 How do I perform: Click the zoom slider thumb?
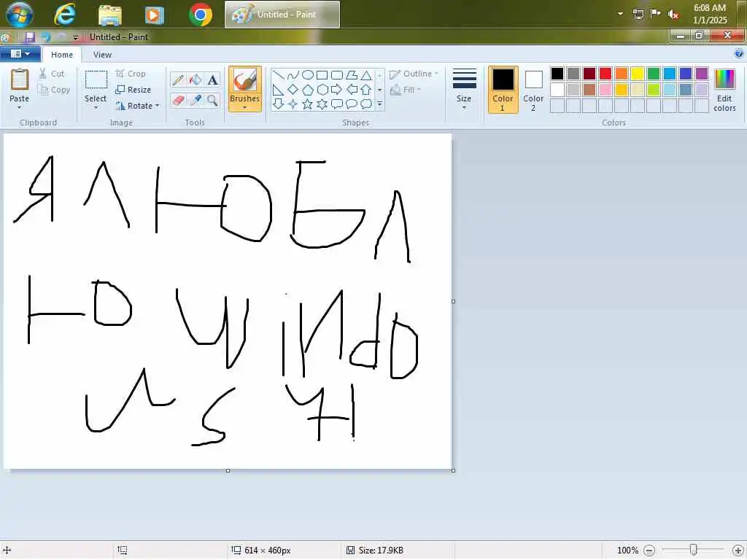tap(694, 550)
